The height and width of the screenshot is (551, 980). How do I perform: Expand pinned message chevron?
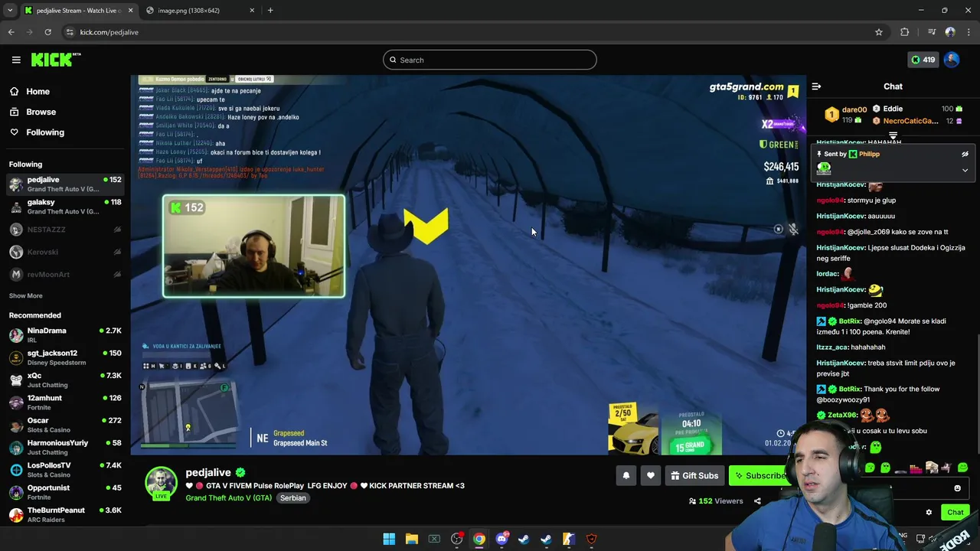(x=965, y=170)
